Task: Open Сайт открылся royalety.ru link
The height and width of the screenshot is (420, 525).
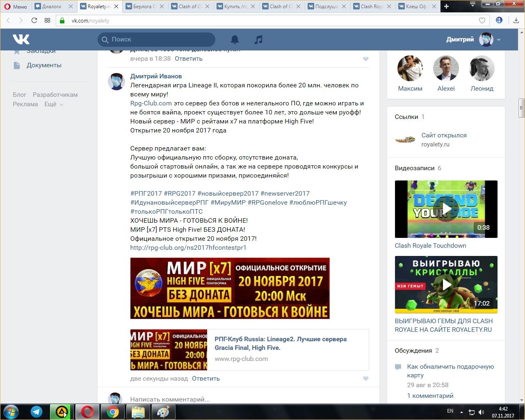Action: [444, 135]
